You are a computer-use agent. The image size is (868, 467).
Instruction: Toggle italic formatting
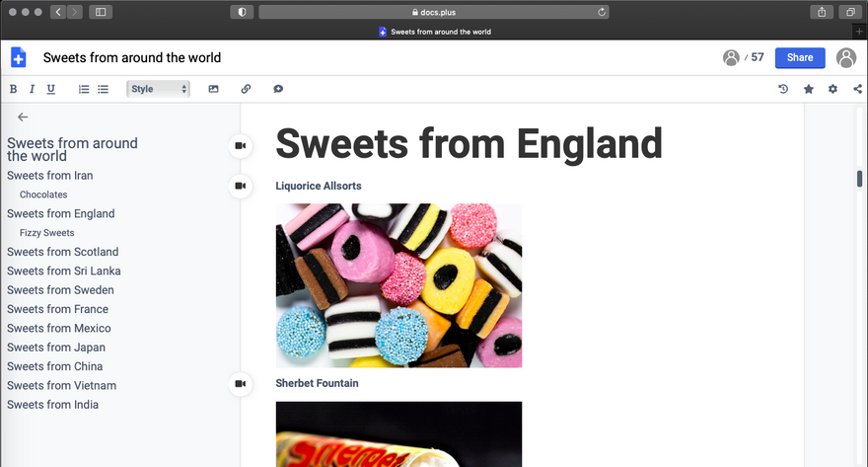click(x=32, y=89)
